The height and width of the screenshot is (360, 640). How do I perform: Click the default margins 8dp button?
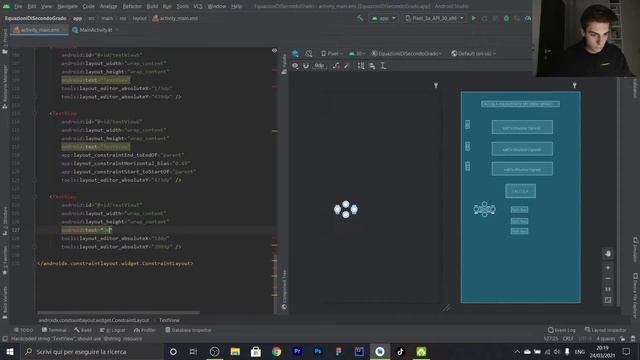[319, 66]
